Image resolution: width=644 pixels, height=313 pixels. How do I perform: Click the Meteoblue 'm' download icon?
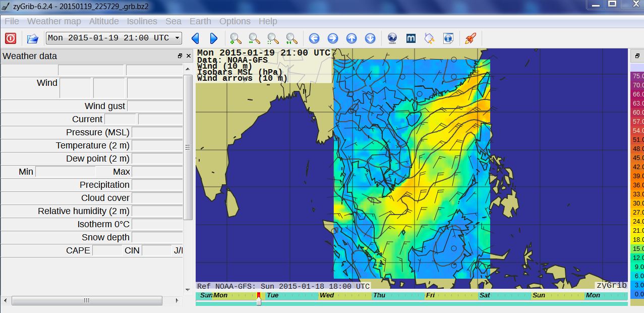coord(411,38)
